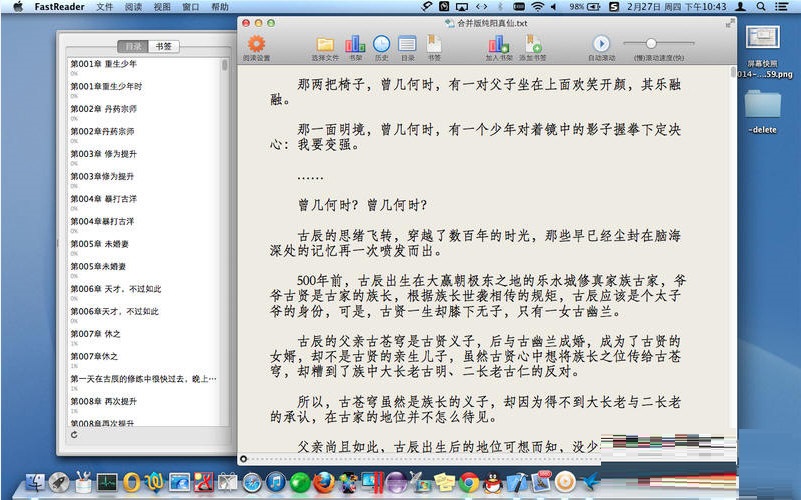Open the 视图 menu
The width and height of the screenshot is (801, 500).
tap(162, 6)
